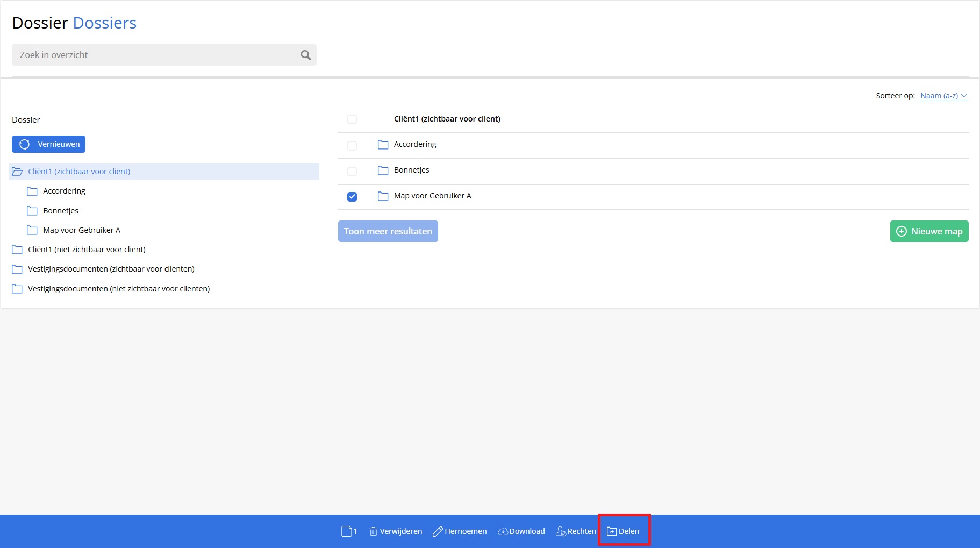The image size is (980, 548).
Task: Open Bonnetjes folder icon in file list
Action: (x=383, y=170)
